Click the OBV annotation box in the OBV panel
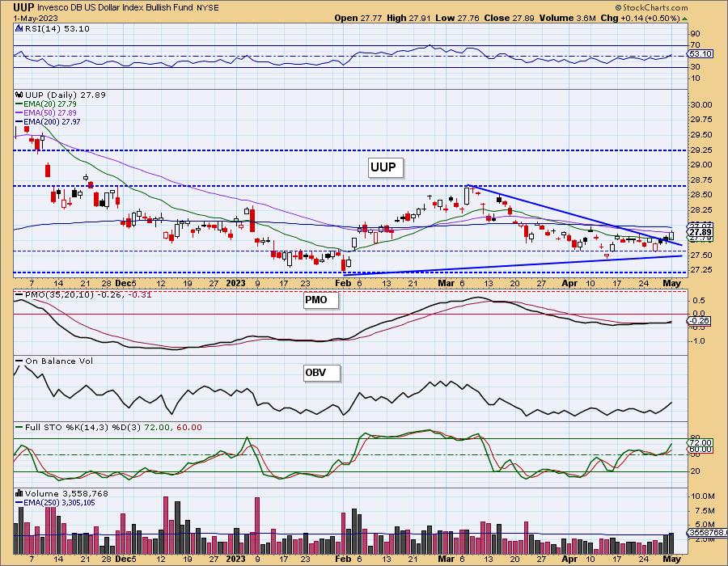Image resolution: width=728 pixels, height=566 pixels. tap(321, 373)
